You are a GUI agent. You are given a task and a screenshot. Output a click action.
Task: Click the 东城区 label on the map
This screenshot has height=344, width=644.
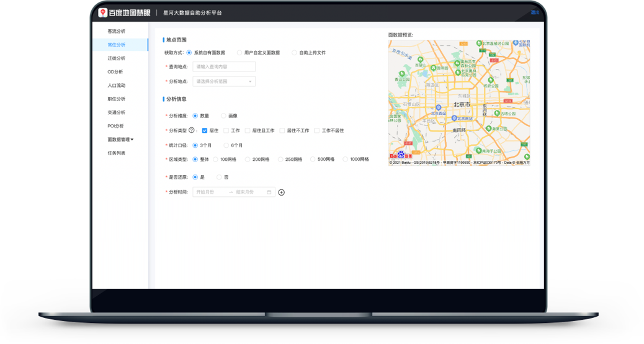tap(465, 96)
